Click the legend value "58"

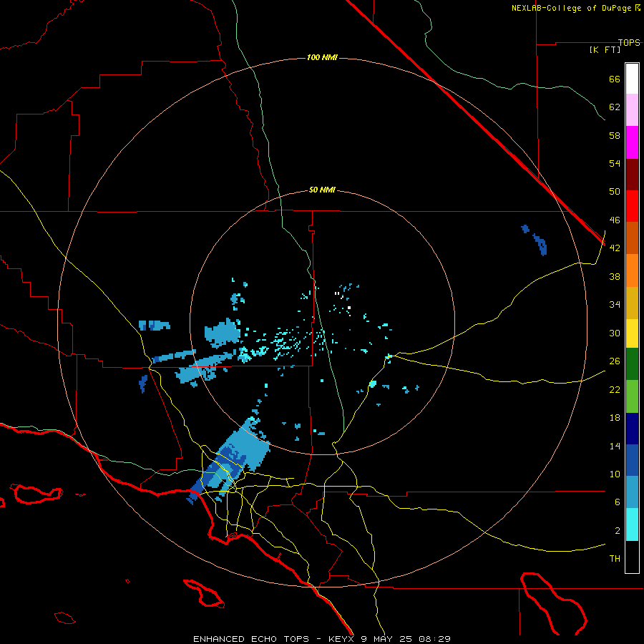pos(615,135)
